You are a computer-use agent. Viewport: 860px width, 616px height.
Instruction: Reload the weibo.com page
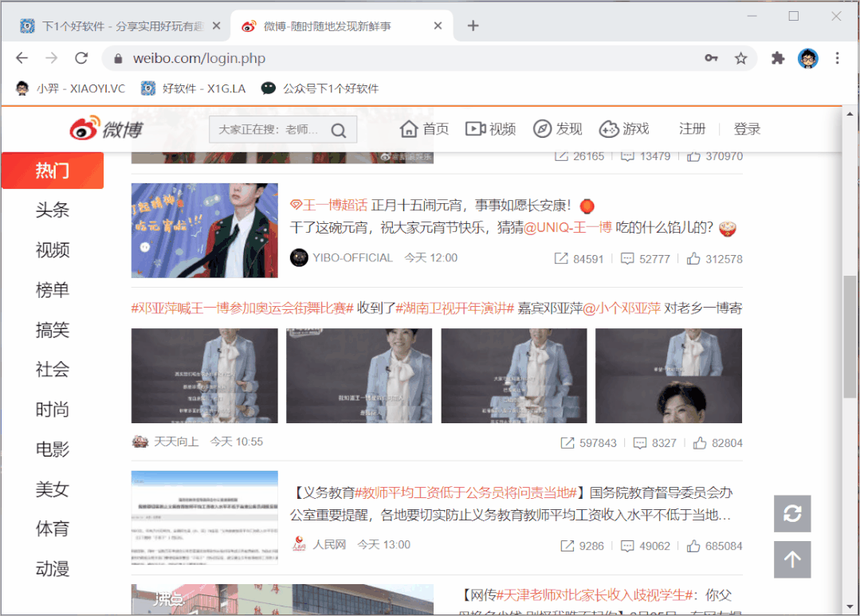click(81, 57)
